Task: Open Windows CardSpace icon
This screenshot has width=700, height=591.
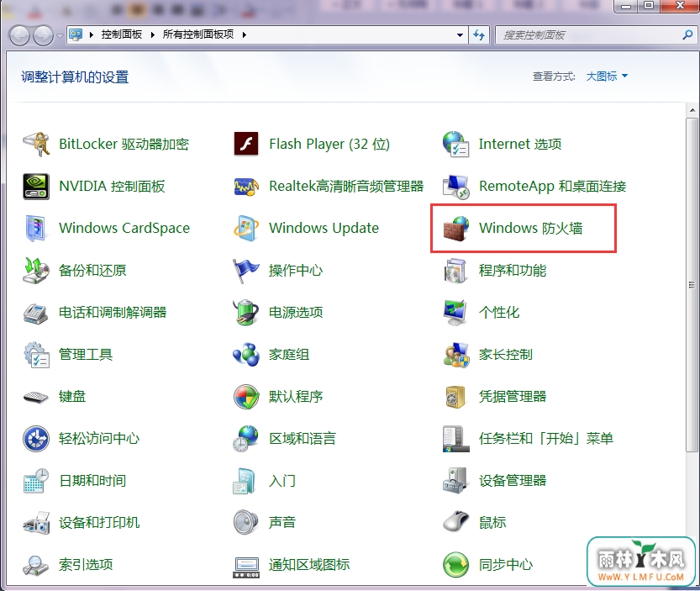Action: [x=36, y=228]
